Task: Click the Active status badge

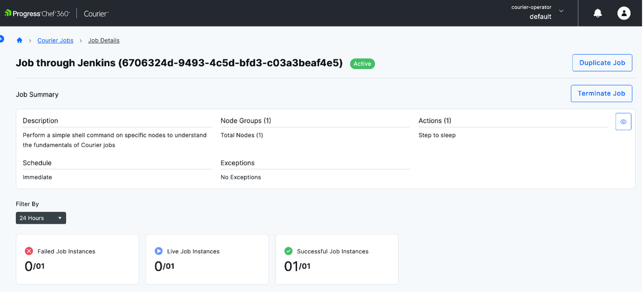Action: 362,64
